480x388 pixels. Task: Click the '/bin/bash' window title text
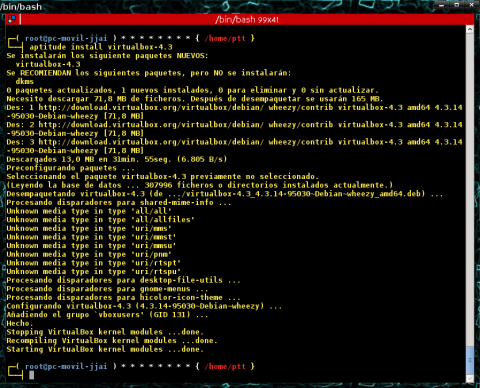pos(21,7)
